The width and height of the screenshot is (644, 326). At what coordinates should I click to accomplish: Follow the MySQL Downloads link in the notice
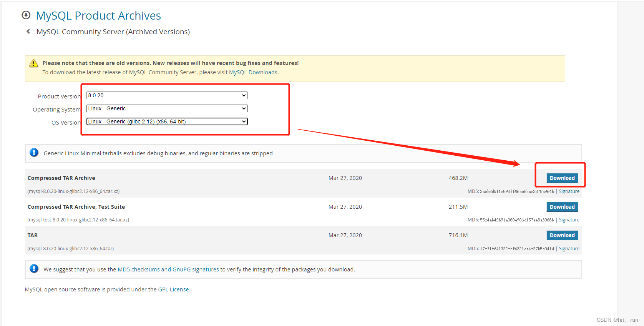pyautogui.click(x=253, y=72)
